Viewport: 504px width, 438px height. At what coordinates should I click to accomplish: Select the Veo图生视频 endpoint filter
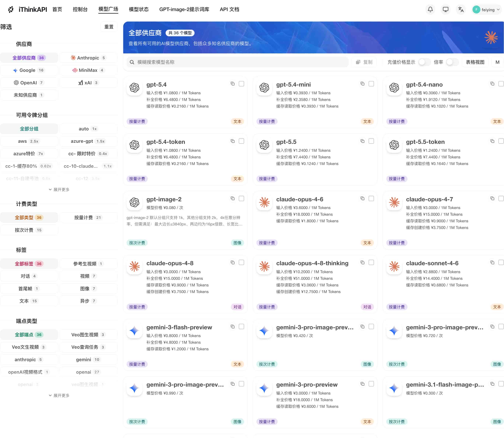pos(88,335)
